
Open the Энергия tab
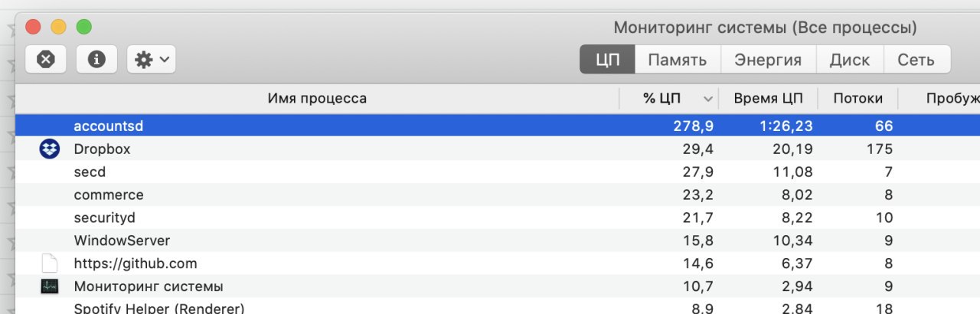(768, 60)
